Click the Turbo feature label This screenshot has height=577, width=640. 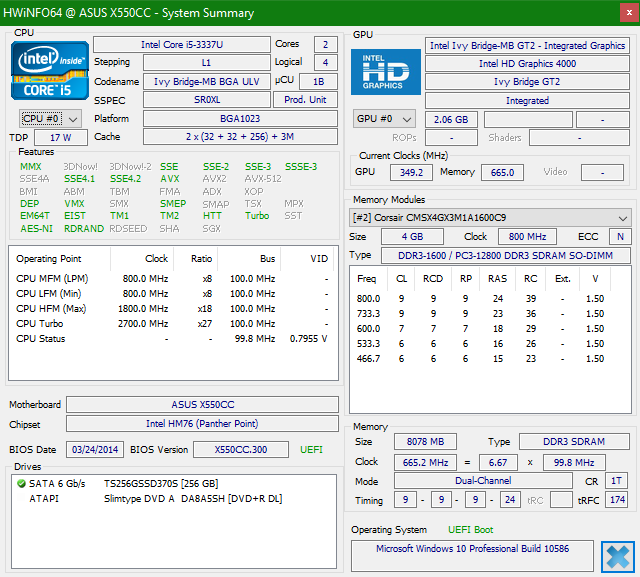257,216
